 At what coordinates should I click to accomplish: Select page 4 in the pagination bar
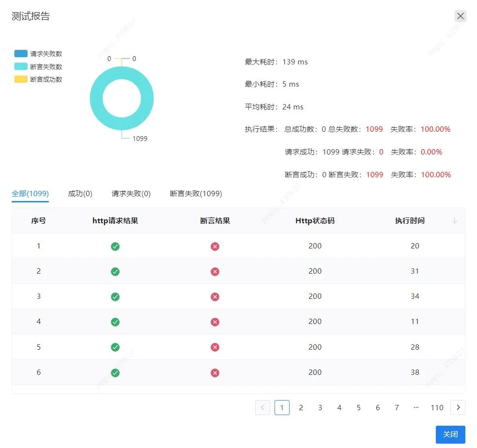[339, 407]
